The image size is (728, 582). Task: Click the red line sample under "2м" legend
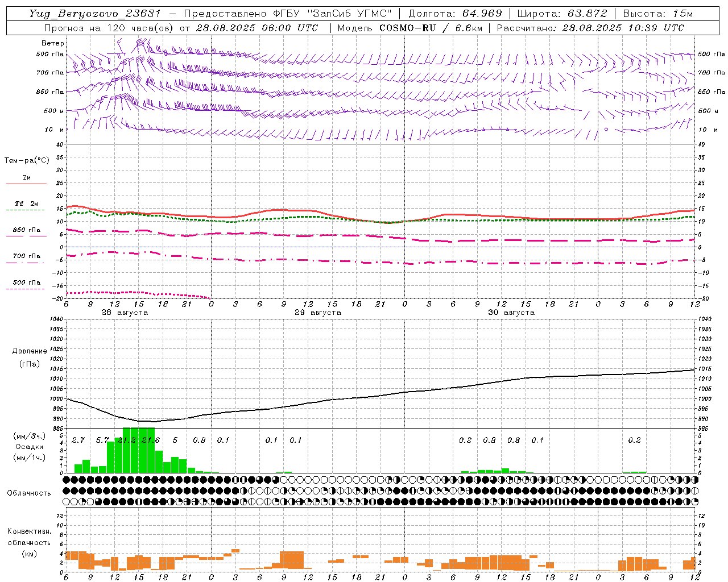pos(26,184)
